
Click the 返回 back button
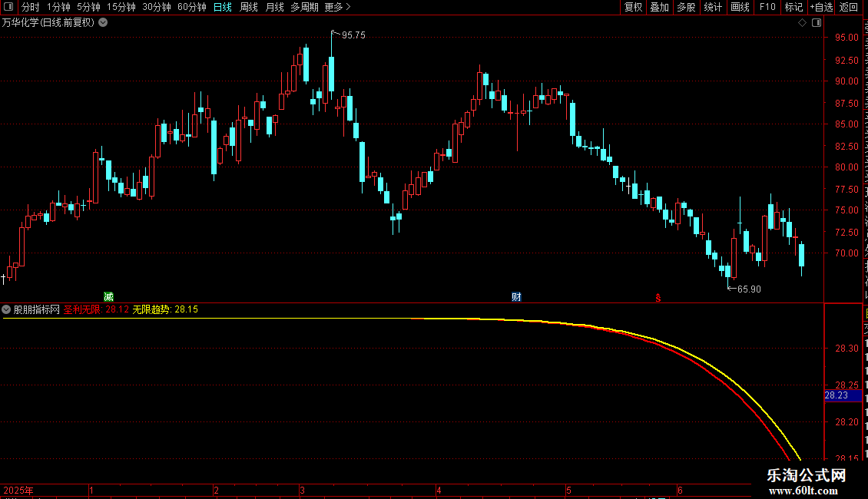click(849, 7)
